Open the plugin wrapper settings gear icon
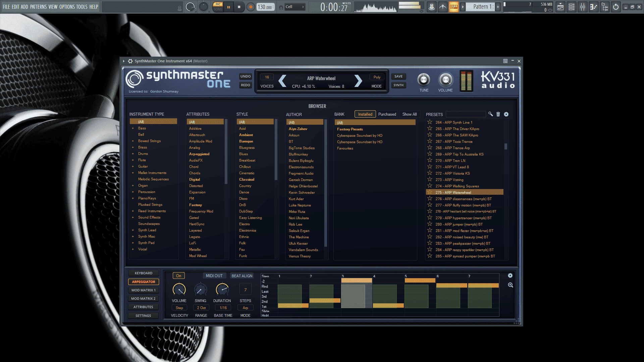 tap(130, 61)
